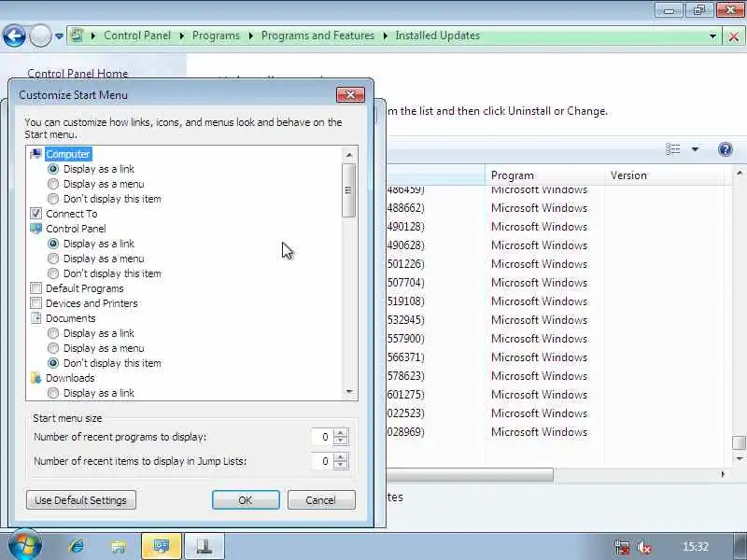
Task: Expand the arrow after Control Panel breadcrumb
Action: (x=181, y=35)
